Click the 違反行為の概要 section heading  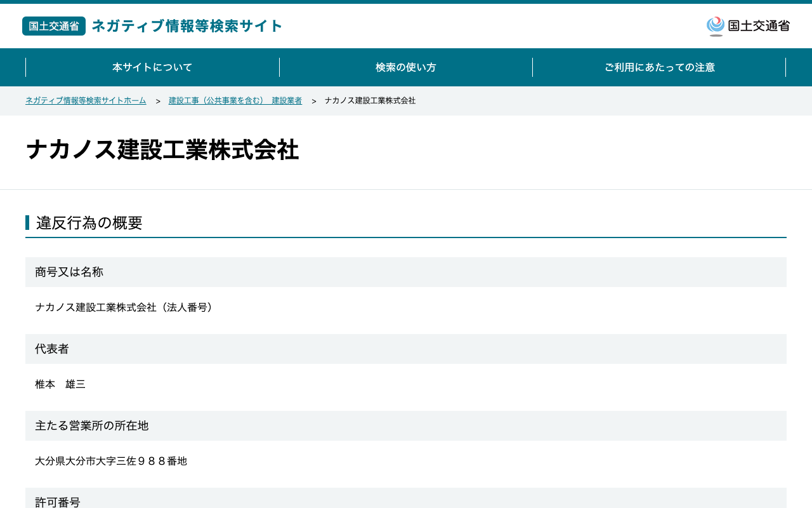point(89,223)
